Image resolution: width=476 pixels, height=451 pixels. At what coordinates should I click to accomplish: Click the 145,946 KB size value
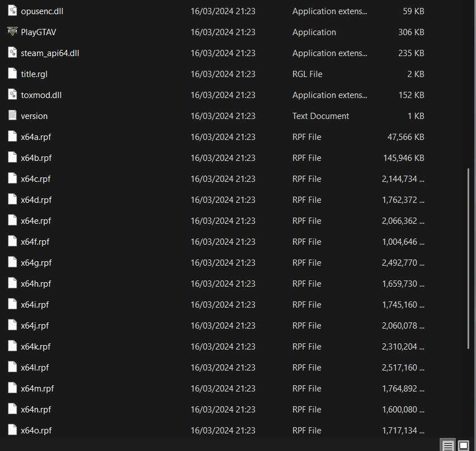(x=403, y=158)
